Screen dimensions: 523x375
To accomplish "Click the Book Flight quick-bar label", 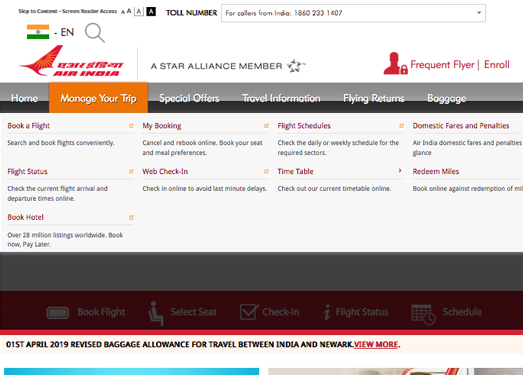I will click(101, 312).
